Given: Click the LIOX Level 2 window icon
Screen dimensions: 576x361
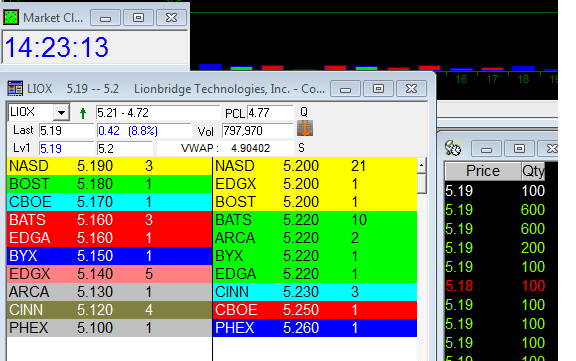Looking at the screenshot, I should pos(15,89).
